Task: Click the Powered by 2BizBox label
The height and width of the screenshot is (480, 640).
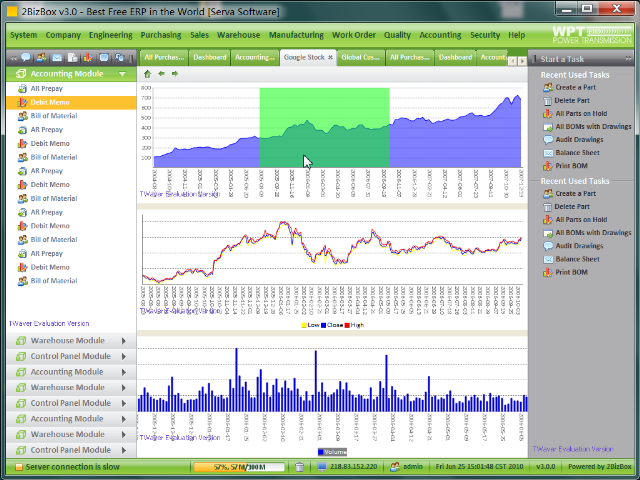Action: 599,467
